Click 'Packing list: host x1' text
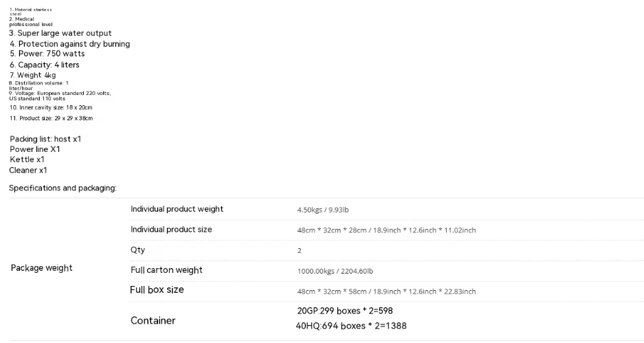This screenshot has width=644, height=343. 45,140
